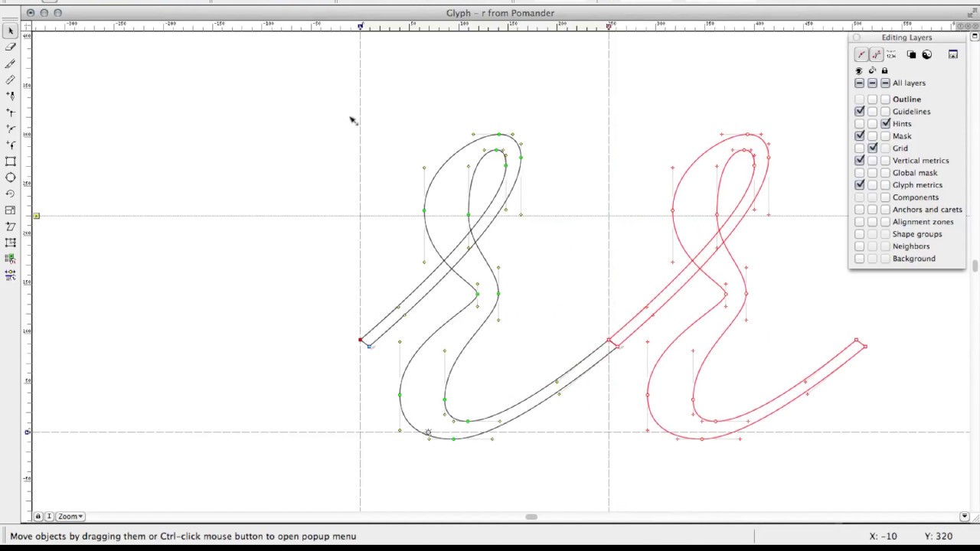Toggle second node display button in Editing Layers
The width and height of the screenshot is (980, 551).
point(876,54)
